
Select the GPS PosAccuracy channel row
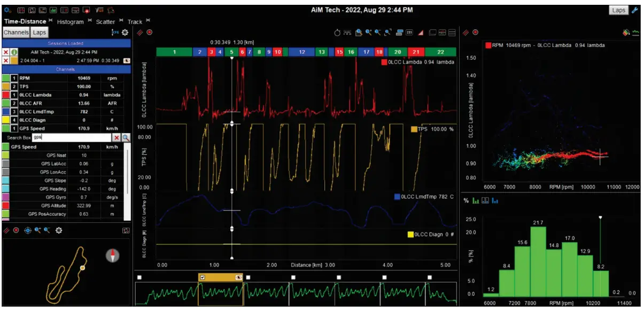point(64,214)
